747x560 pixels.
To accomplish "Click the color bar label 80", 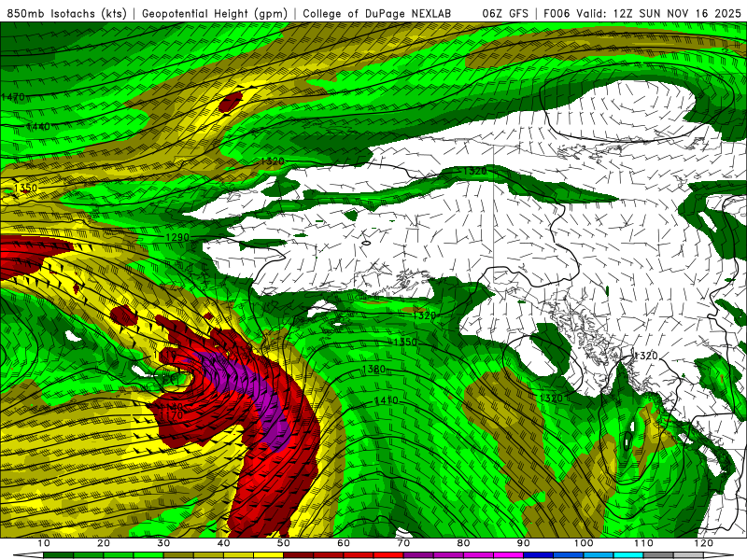I will pos(463,543).
